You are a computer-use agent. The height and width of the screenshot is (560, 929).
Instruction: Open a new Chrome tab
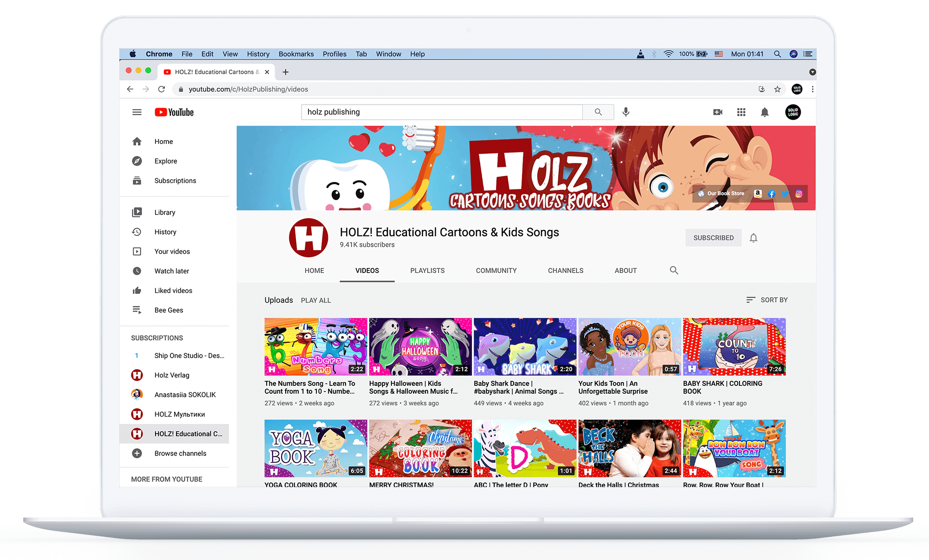tap(286, 72)
